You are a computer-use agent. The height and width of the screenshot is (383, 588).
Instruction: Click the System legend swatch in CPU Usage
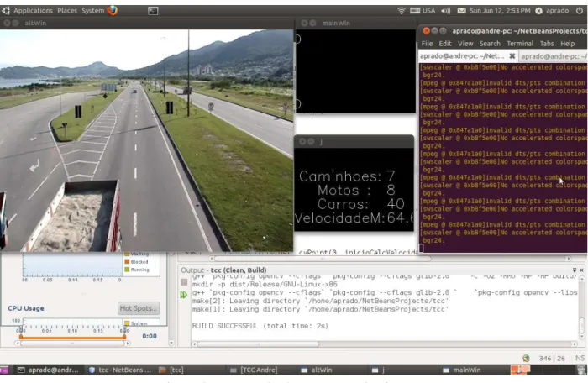pos(127,323)
